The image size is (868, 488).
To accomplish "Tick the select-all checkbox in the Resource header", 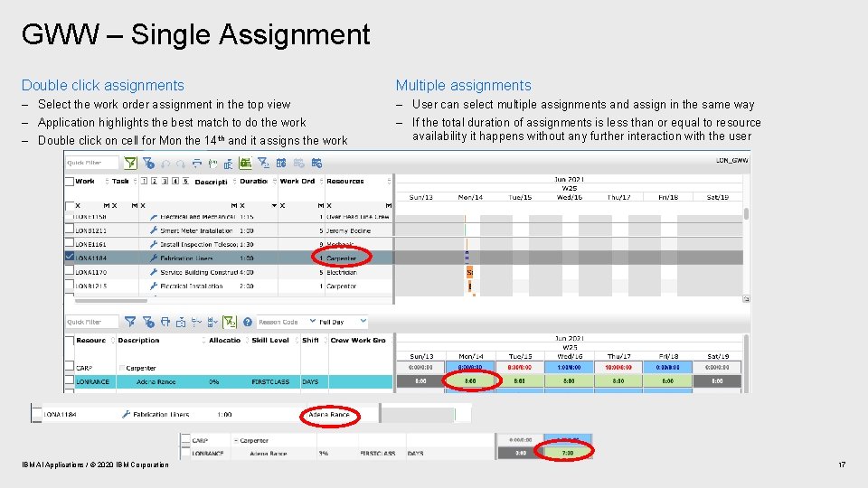I will [x=70, y=341].
